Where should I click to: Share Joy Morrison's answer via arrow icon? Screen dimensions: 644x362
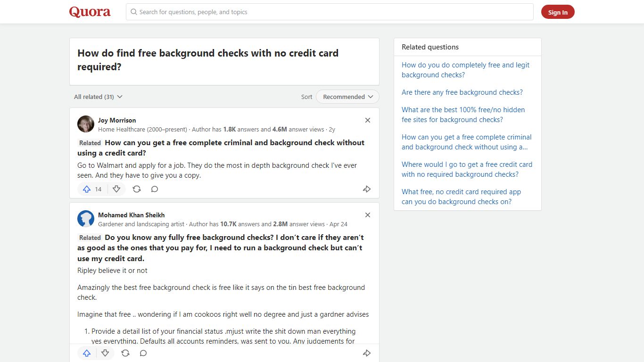(x=367, y=189)
